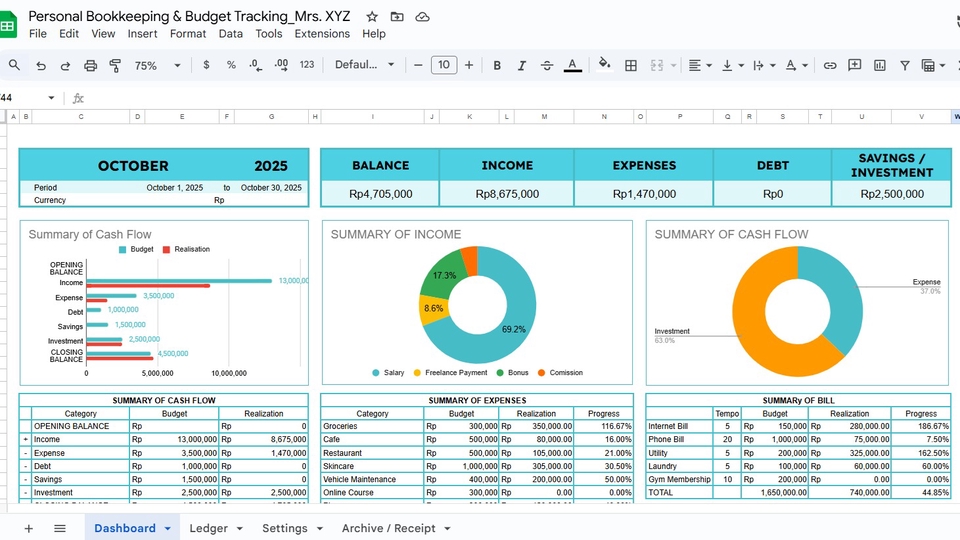Open the Extensions menu
The height and width of the screenshot is (540, 960).
click(x=322, y=33)
